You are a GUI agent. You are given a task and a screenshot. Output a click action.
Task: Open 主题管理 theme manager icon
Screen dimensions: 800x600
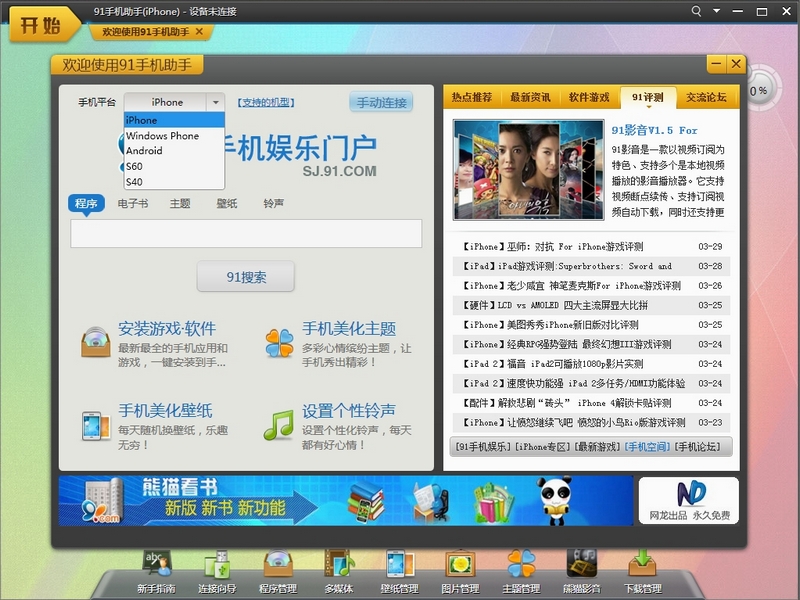[520, 567]
